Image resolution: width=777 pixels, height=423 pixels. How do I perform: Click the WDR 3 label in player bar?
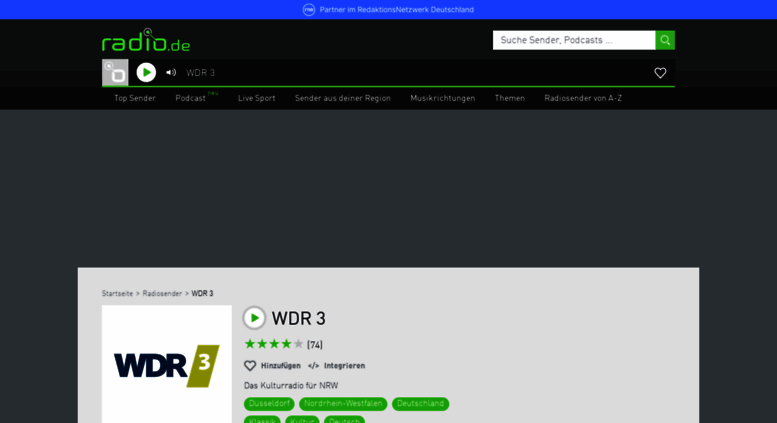(x=201, y=73)
